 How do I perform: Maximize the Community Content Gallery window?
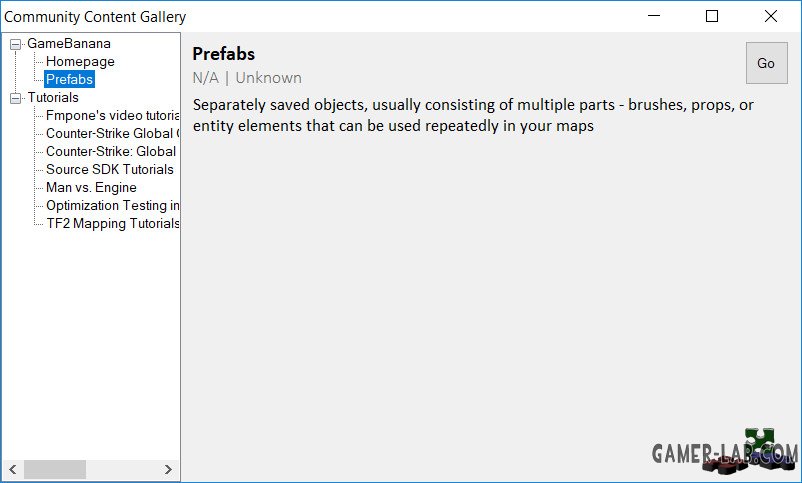coord(711,16)
